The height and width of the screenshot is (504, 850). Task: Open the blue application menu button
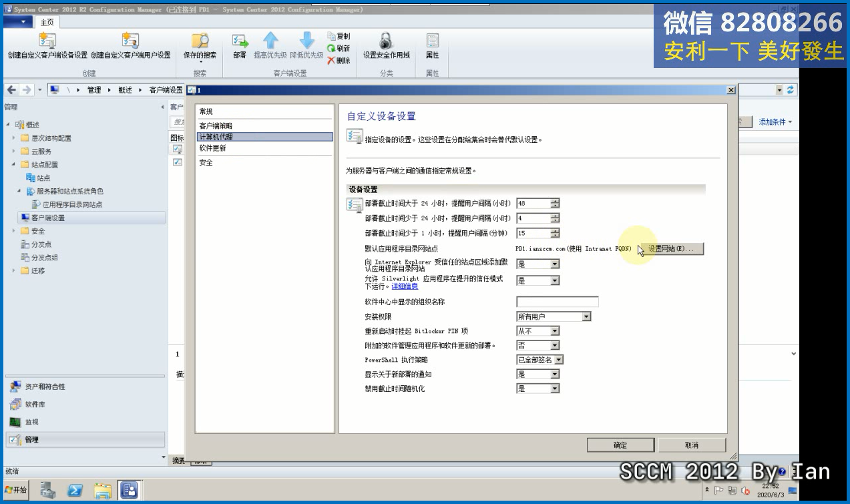17,22
